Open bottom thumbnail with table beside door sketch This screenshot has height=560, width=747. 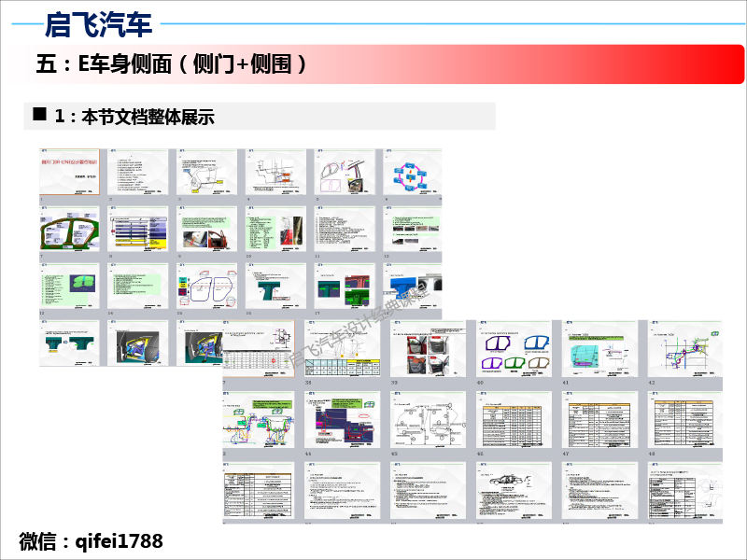[x=685, y=491]
